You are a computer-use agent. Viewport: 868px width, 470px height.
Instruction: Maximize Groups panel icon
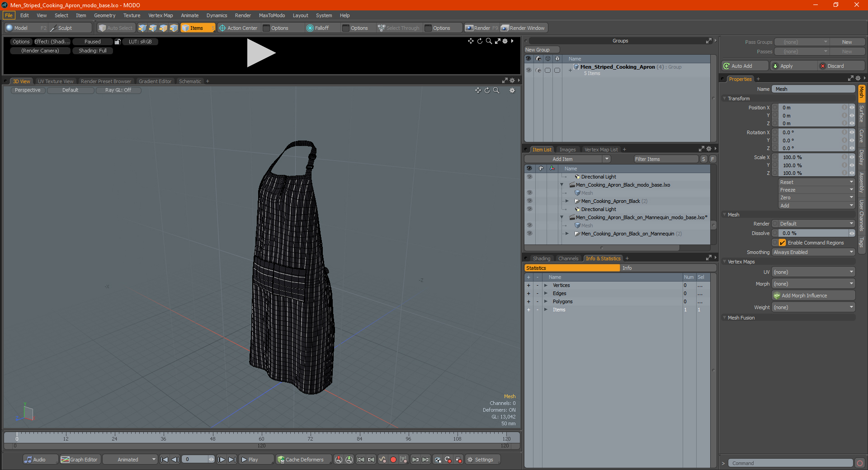708,41
